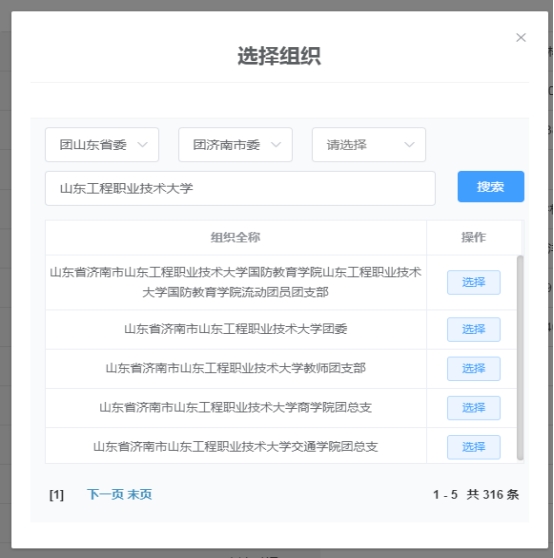Open the 团山东省委 dropdown
Screen dimensions: 554x558
tap(102, 144)
